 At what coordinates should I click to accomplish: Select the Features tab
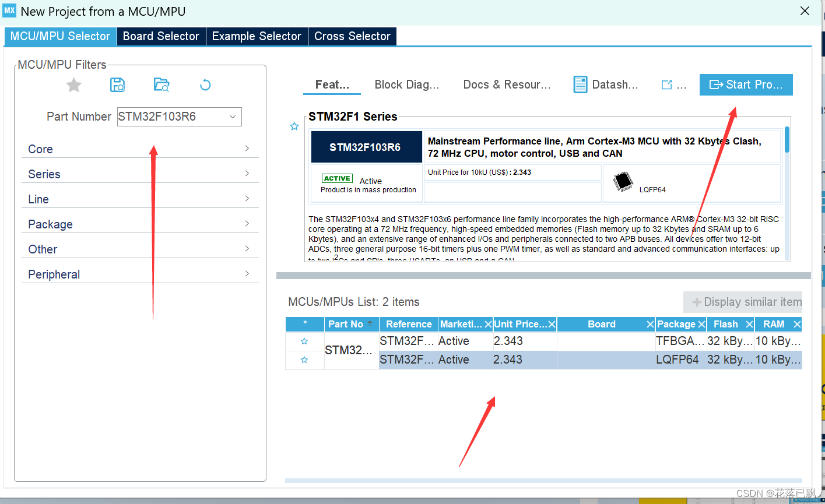click(332, 84)
